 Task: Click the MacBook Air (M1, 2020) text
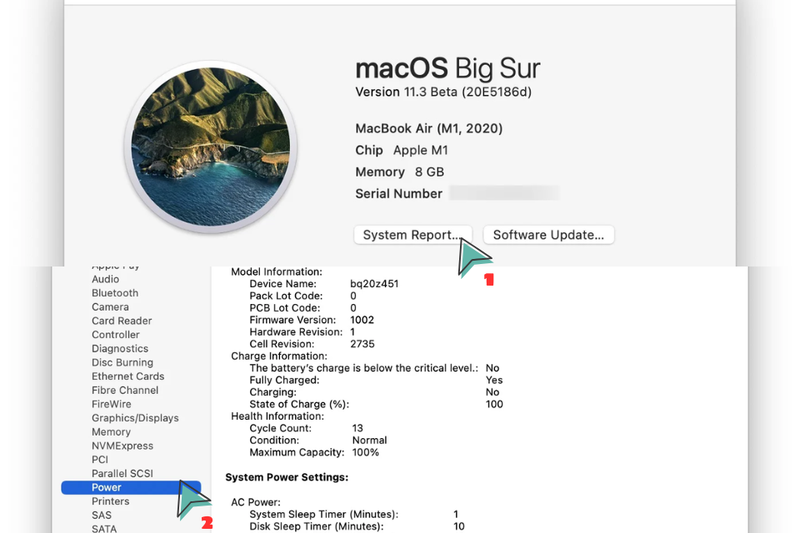pyautogui.click(x=429, y=128)
